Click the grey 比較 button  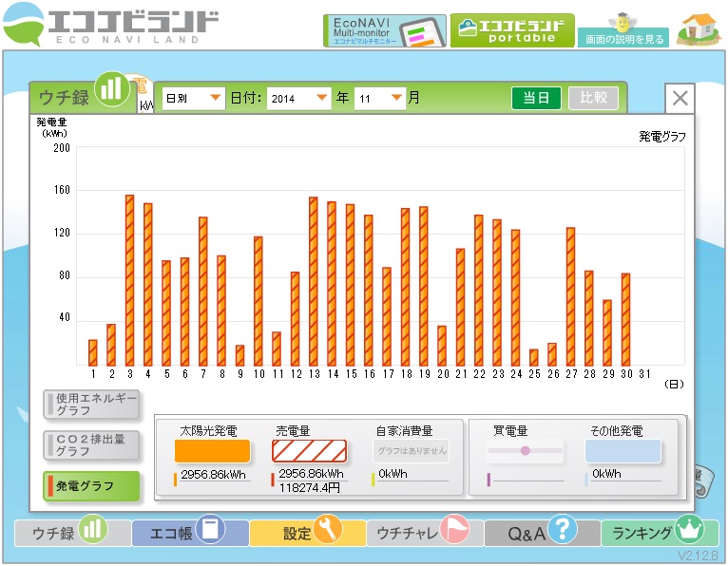pos(593,98)
